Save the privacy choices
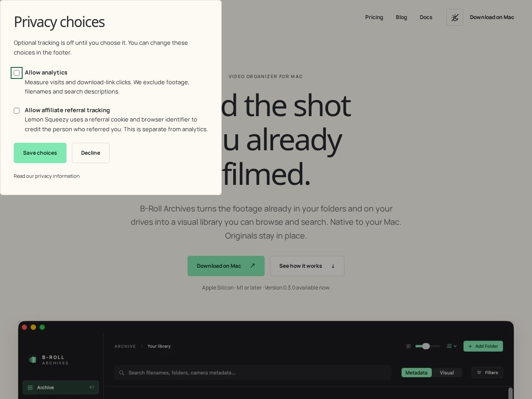Screen dimensions: 532x399 (x=40, y=153)
